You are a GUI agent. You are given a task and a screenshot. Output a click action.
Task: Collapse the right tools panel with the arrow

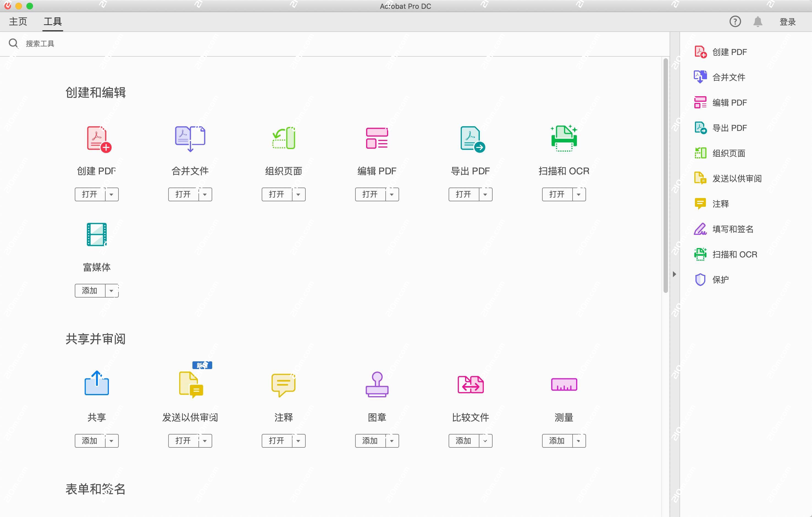coord(675,274)
